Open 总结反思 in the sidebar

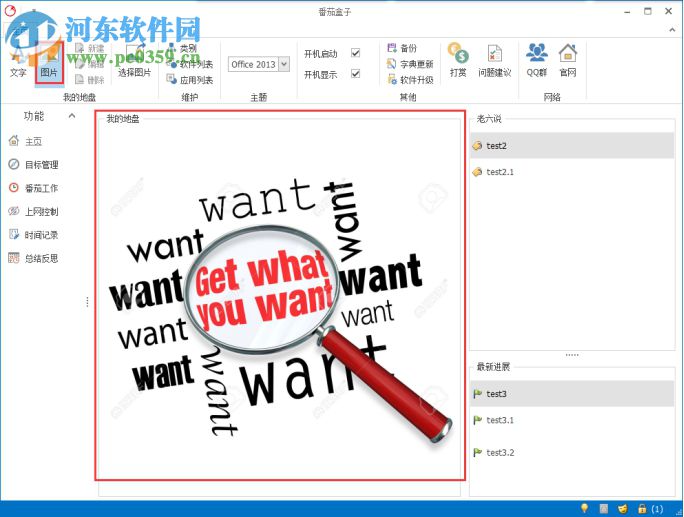(x=34, y=258)
